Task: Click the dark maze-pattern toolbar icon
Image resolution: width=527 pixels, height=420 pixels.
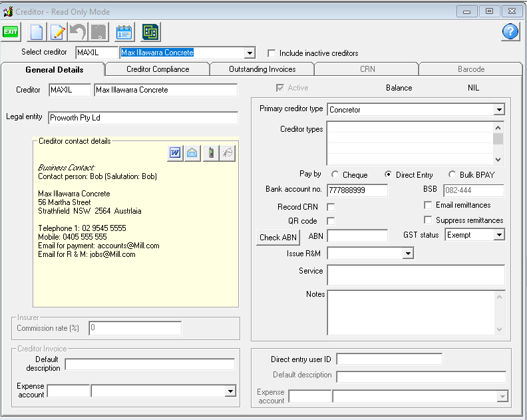Action: click(150, 31)
